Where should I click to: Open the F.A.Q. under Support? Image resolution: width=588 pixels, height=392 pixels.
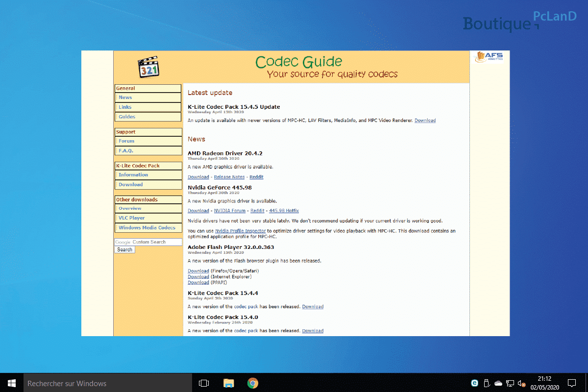tap(126, 150)
